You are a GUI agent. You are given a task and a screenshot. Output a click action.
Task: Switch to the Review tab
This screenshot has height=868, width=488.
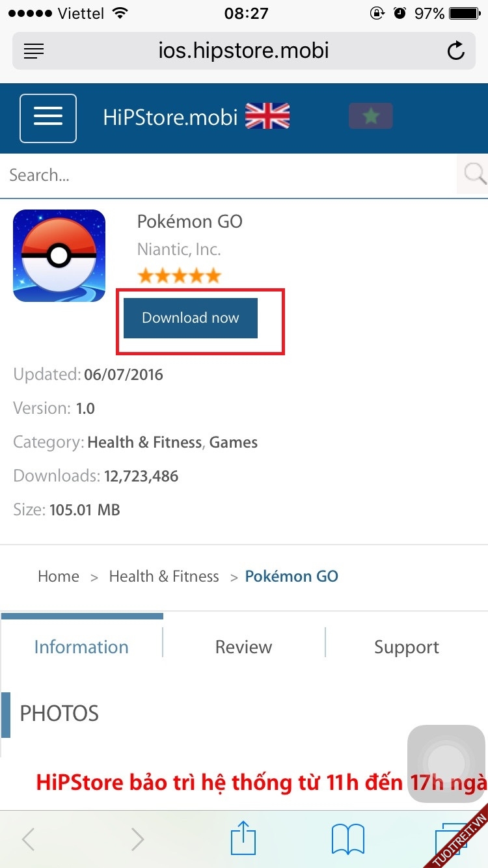(x=244, y=647)
